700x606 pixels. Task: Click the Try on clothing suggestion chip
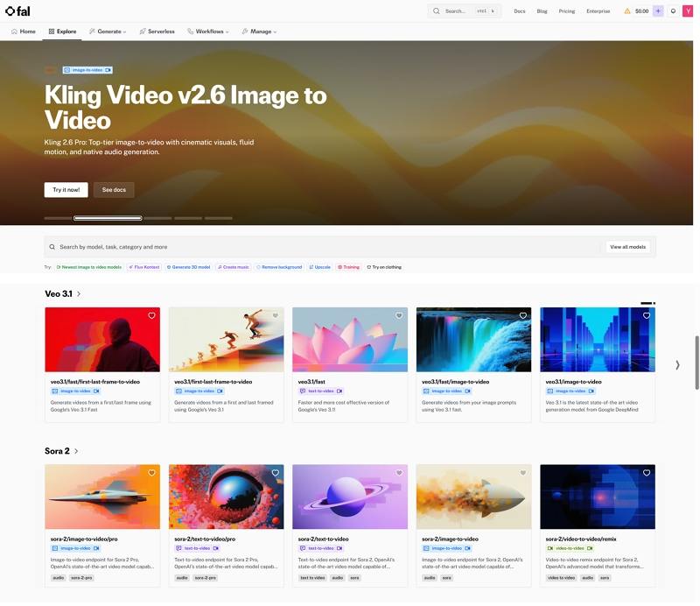coord(384,267)
